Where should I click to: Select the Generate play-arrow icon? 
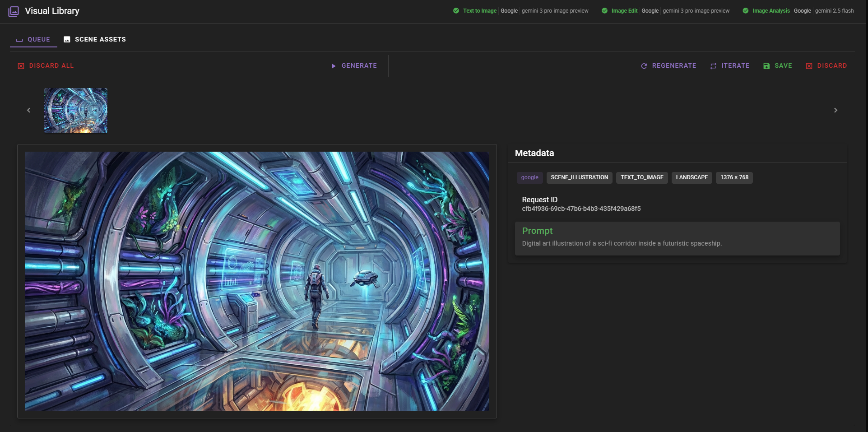(x=334, y=65)
